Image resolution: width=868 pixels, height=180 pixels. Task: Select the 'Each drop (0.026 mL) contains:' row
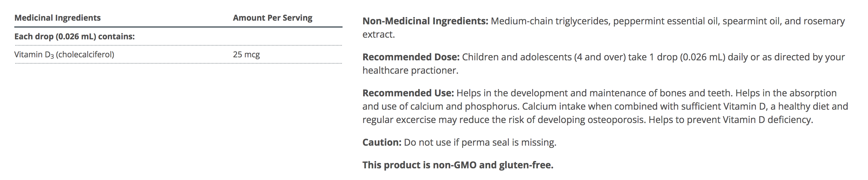tap(74, 36)
